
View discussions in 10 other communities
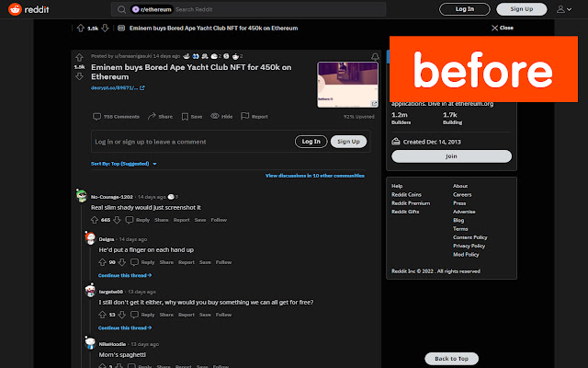314,176
